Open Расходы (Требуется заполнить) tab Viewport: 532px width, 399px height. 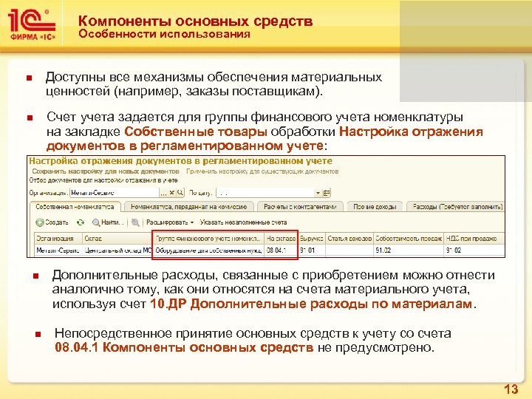tap(457, 207)
